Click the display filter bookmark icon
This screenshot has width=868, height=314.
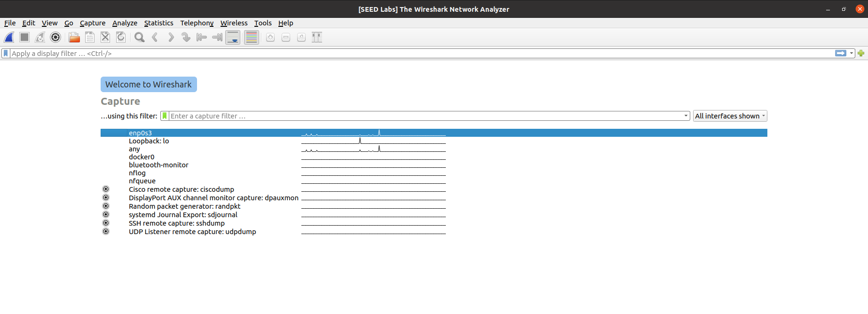point(6,54)
